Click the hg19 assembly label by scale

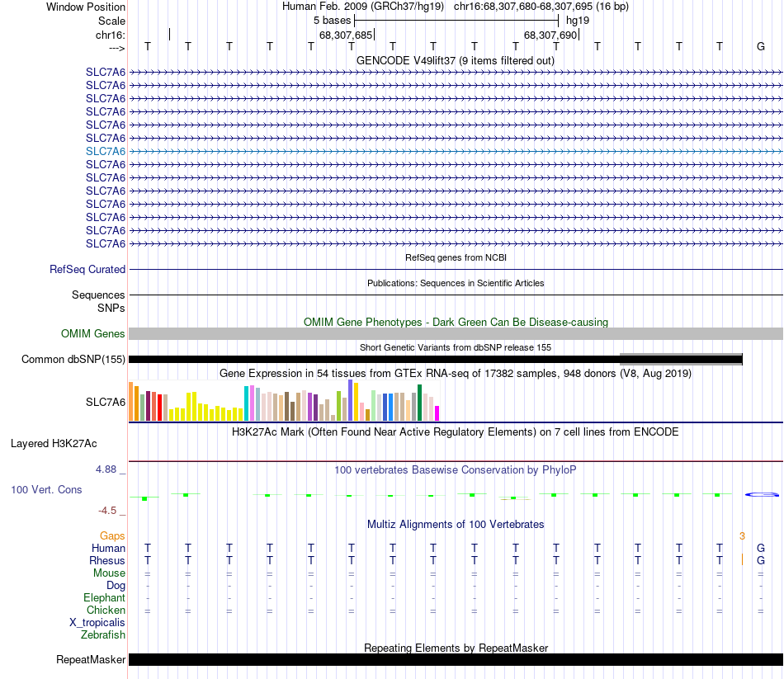pyautogui.click(x=578, y=21)
